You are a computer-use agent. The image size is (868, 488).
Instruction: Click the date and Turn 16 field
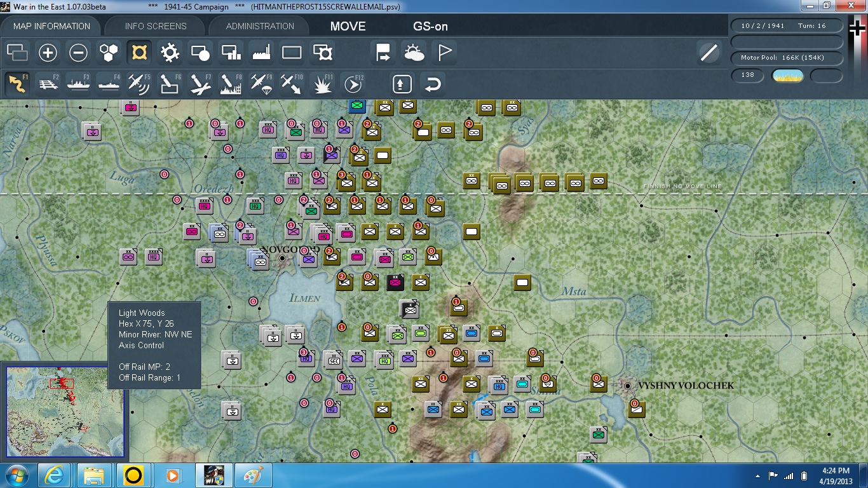tap(787, 26)
